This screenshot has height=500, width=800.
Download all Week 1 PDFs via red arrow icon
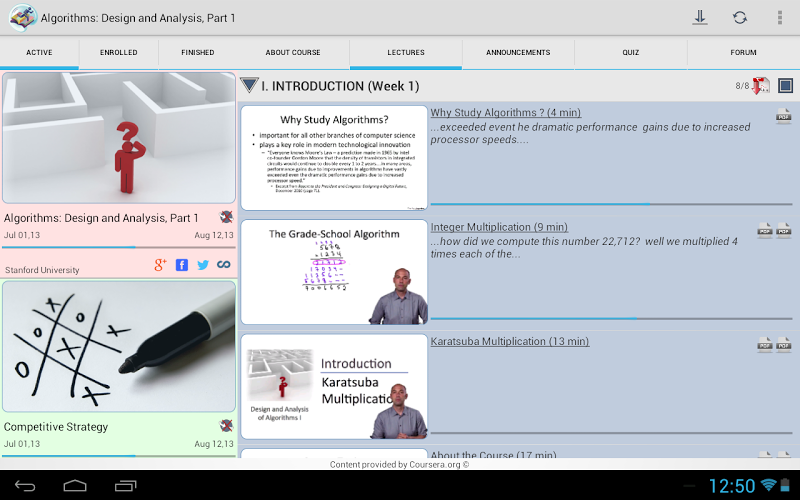point(761,86)
